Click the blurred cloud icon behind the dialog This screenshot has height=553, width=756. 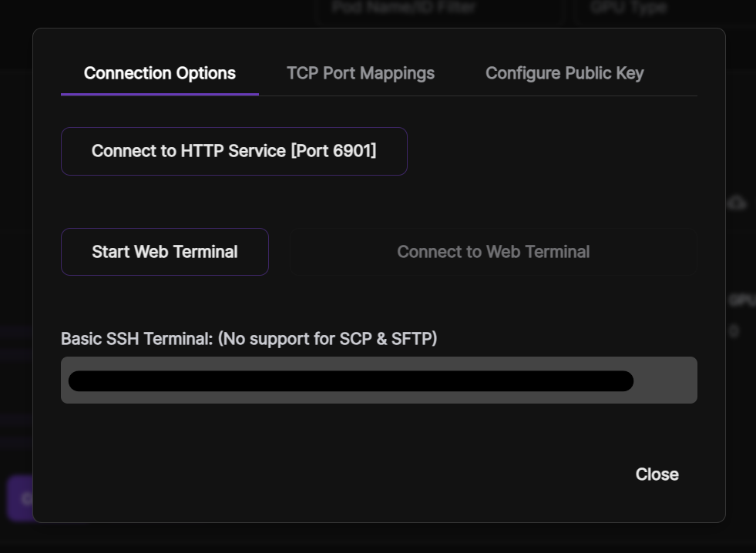pos(738,203)
